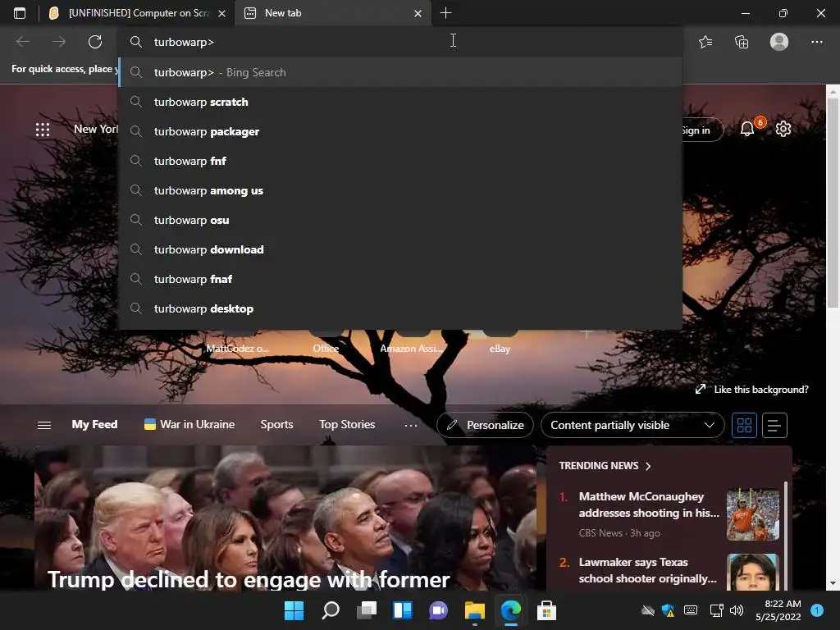Open the profile avatar icon
Screen dimensions: 840x630
coord(779,42)
